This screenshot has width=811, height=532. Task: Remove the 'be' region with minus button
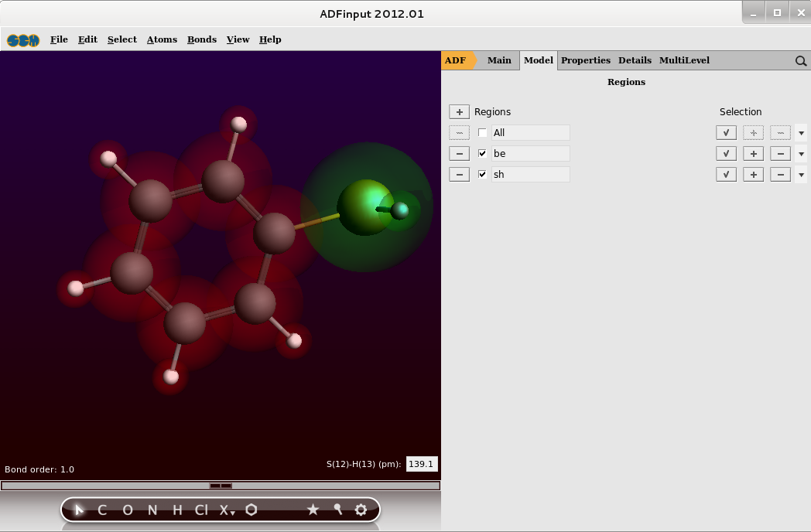tap(459, 154)
